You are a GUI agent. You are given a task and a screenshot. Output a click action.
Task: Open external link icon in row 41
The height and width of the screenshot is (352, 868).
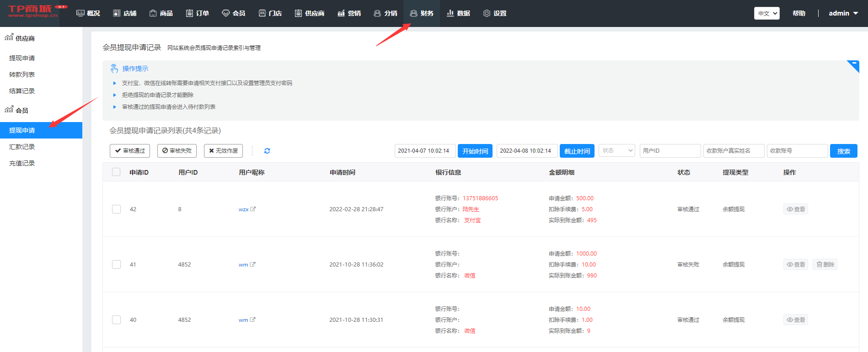(x=253, y=264)
